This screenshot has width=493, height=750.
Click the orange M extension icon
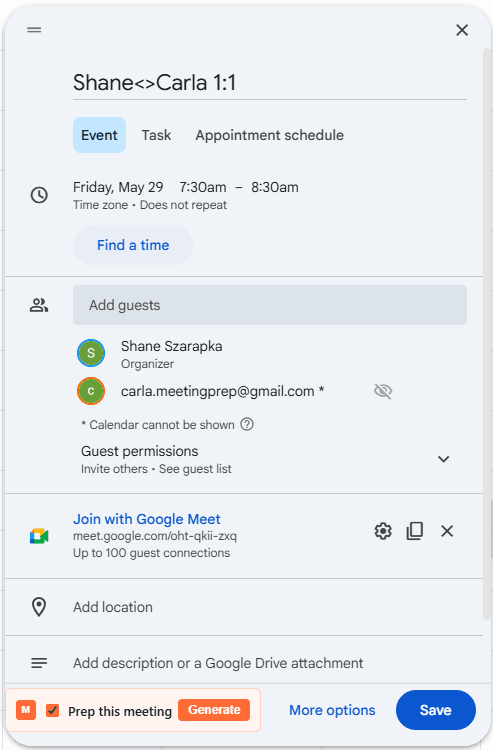coord(26,710)
